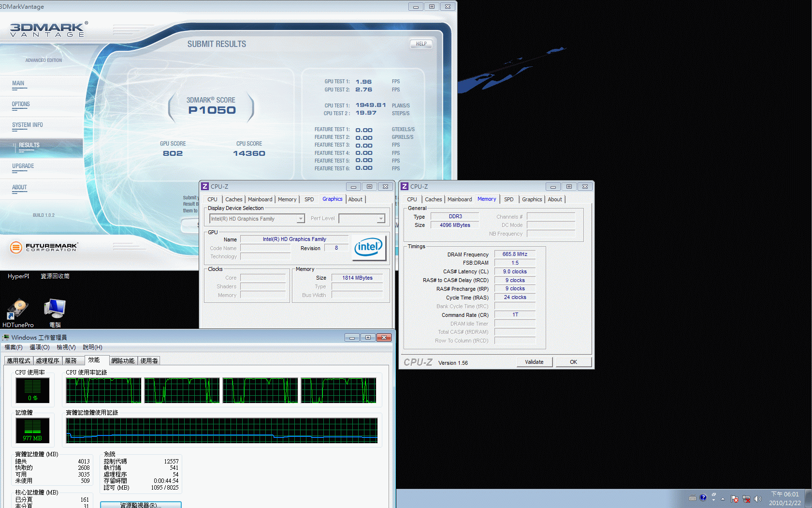
Task: Open the Options (選項) menu in Task Manager
Action: point(40,347)
